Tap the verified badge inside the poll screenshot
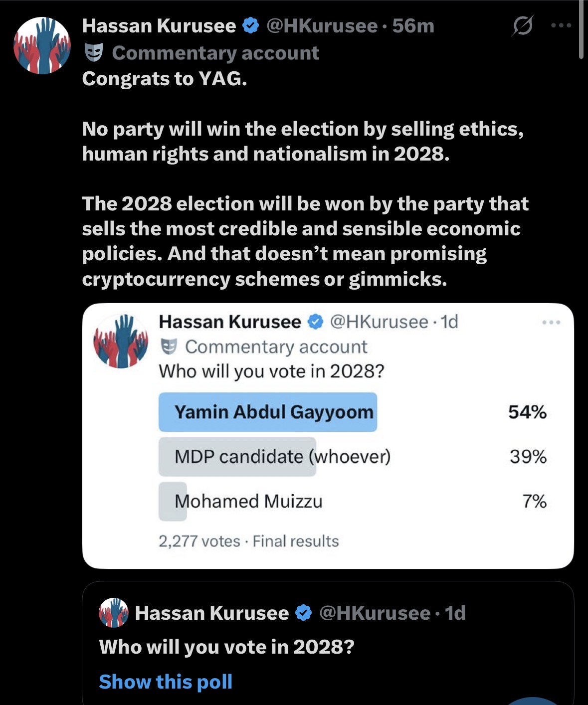This screenshot has width=588, height=705. (x=315, y=322)
